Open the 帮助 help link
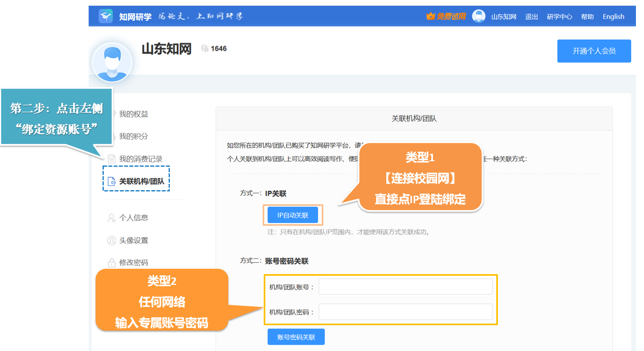The width and height of the screenshot is (644, 351). (587, 17)
